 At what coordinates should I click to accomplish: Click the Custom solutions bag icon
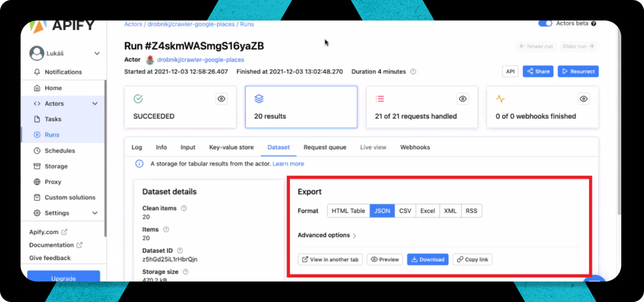pos(37,197)
